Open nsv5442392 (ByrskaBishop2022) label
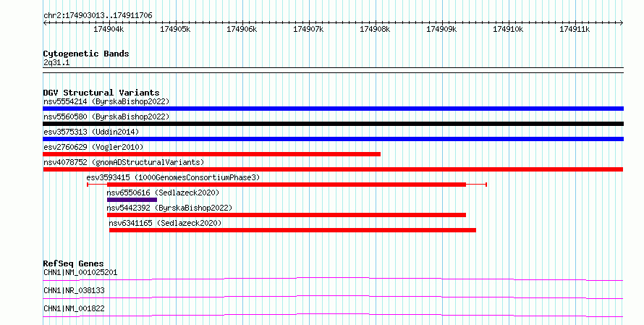 point(169,208)
